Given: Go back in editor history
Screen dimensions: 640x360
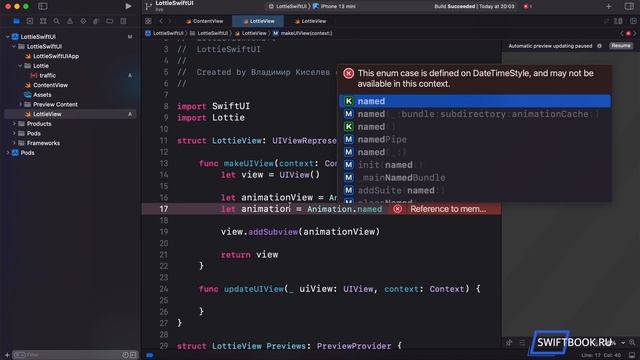Looking at the screenshot, I should pos(161,21).
